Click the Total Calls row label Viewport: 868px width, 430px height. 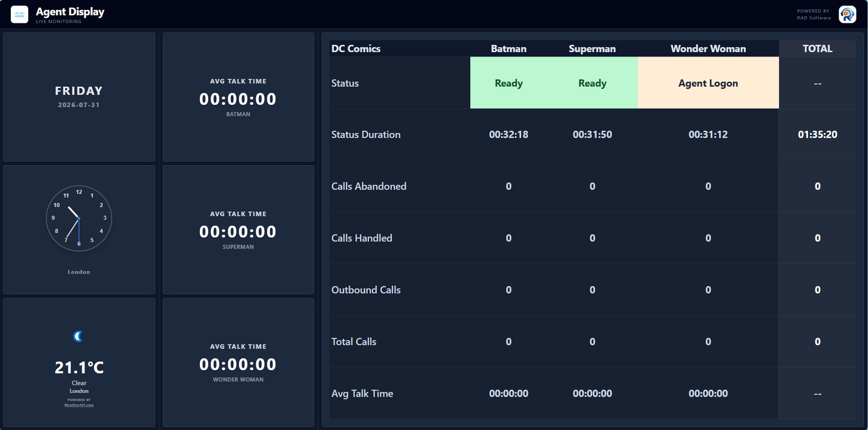[354, 342]
